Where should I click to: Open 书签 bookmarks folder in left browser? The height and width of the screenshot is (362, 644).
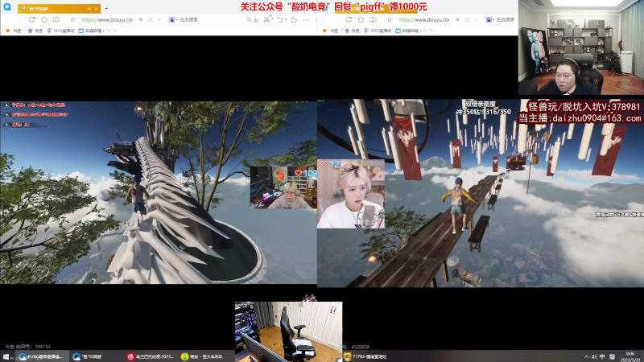(13, 31)
